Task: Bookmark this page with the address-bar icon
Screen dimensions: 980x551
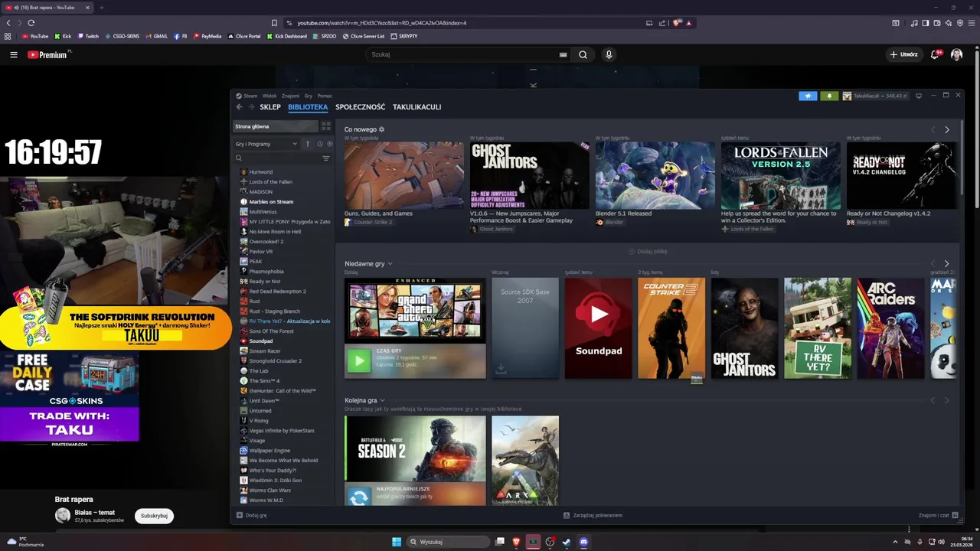Action: (275, 23)
